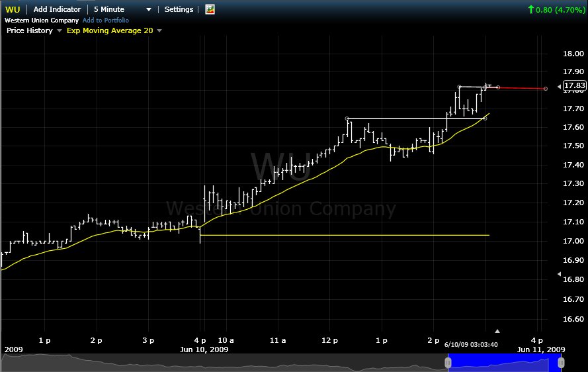Select the left endpoint of the upper white trendline

click(x=460, y=87)
